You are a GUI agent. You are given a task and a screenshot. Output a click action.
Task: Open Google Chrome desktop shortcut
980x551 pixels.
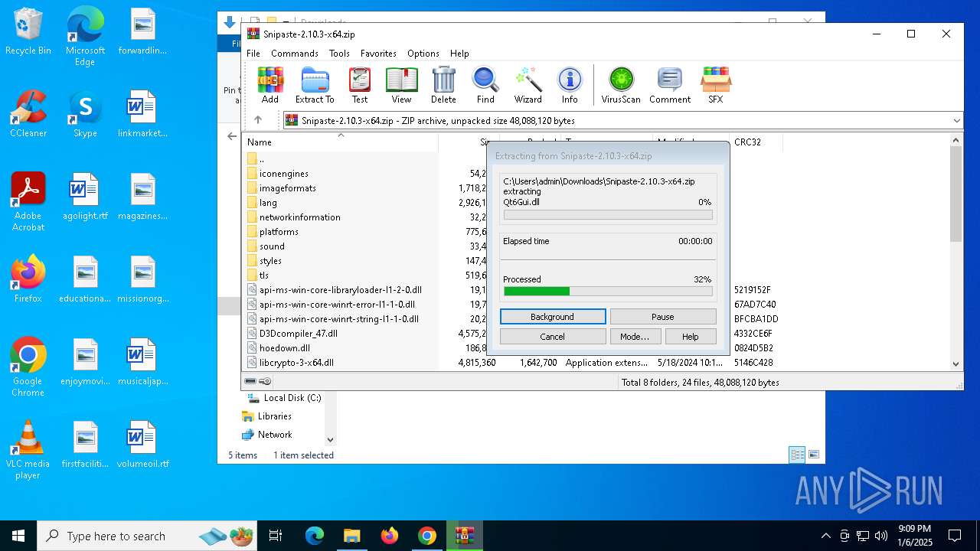click(x=28, y=367)
